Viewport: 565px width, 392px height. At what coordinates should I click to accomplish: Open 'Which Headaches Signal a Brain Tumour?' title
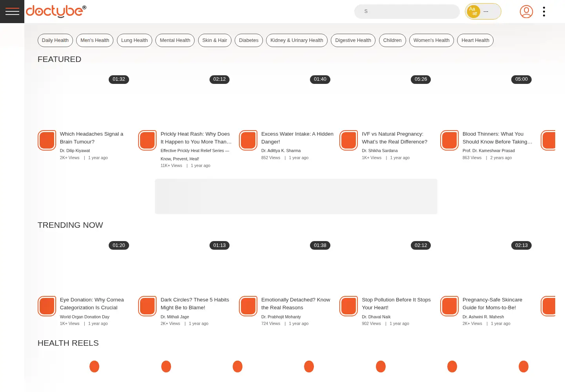[x=91, y=138]
